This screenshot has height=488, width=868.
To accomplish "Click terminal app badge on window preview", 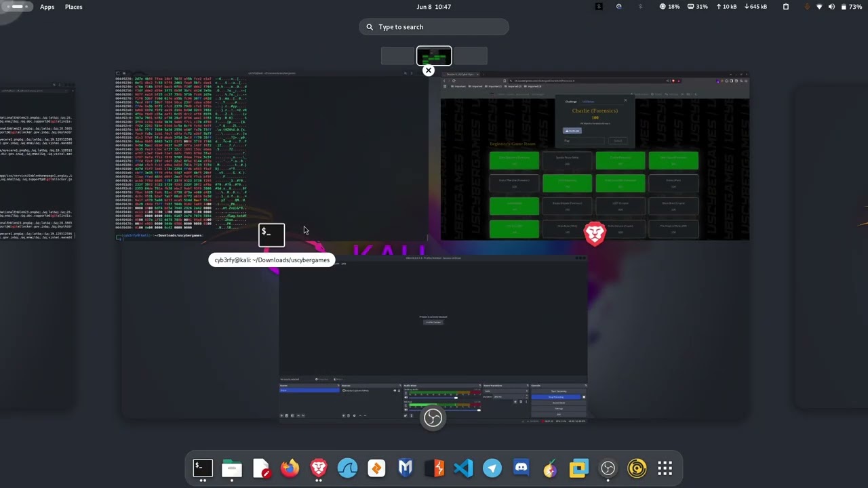I will pos(271,234).
